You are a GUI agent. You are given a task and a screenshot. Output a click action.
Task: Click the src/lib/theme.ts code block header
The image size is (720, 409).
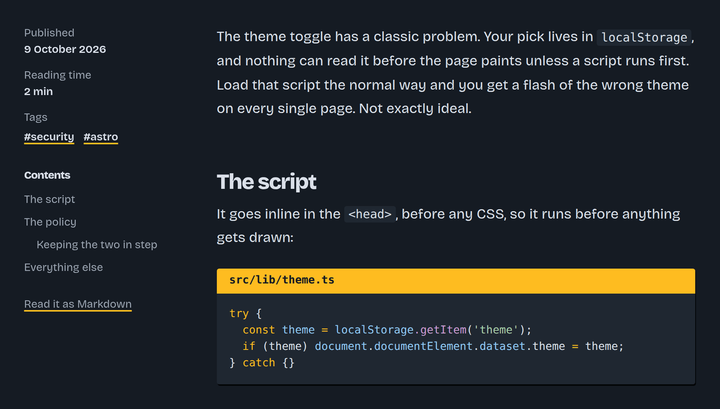point(456,280)
